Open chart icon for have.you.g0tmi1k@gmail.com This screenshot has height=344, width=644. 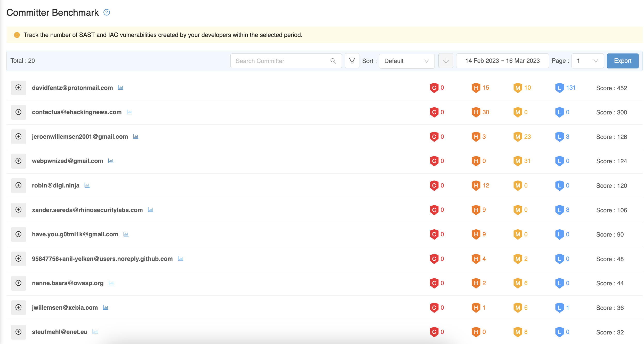126,234
